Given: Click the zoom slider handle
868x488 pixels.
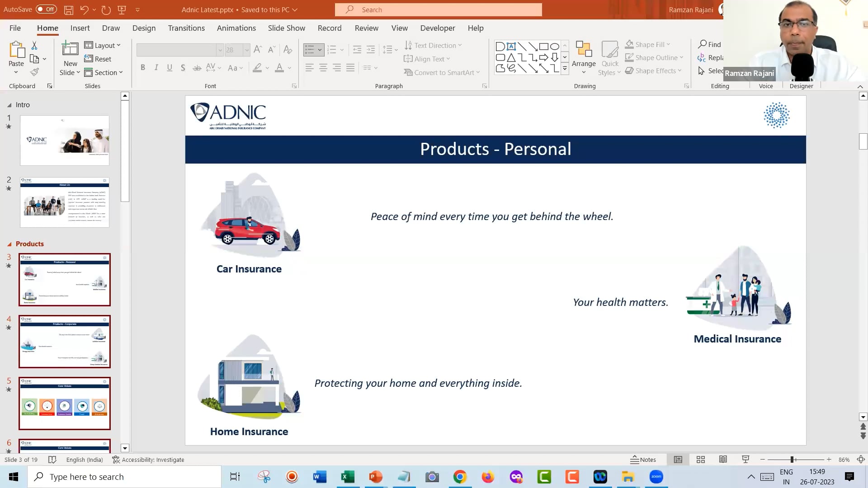Looking at the screenshot, I should pyautogui.click(x=792, y=460).
